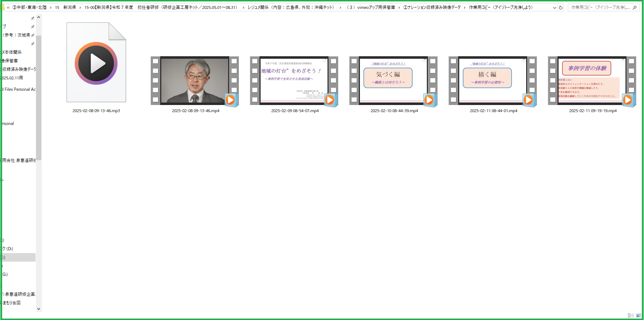The height and width of the screenshot is (320, 644).
Task: Click pin icon beside (参考:茨城県 item
Action: click(x=33, y=35)
